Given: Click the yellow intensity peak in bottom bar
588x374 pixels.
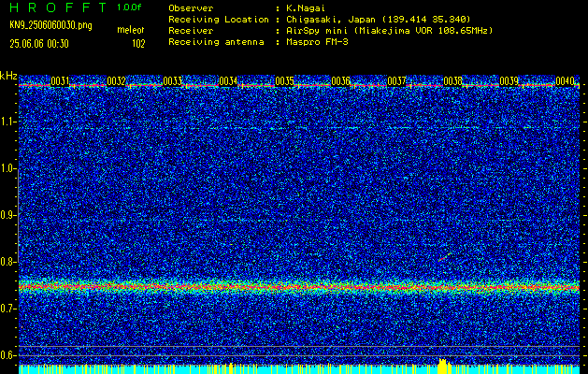Looking at the screenshot, I should (444, 366).
